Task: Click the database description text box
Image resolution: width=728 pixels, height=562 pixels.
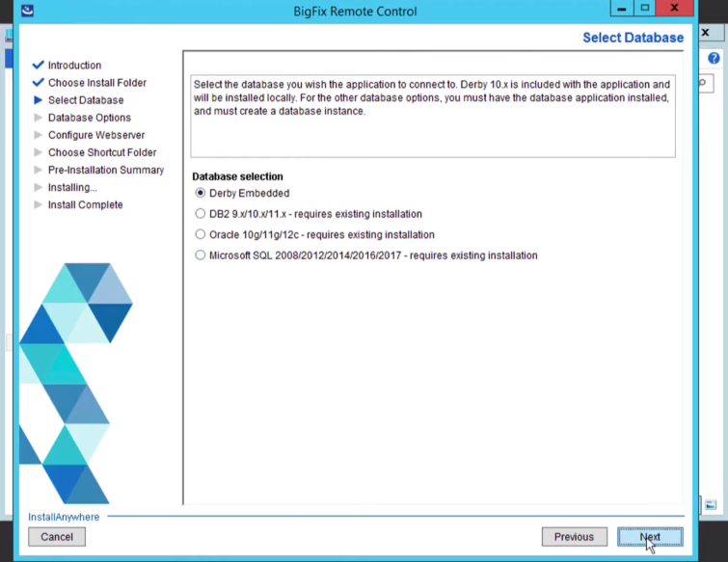Action: coord(433,116)
